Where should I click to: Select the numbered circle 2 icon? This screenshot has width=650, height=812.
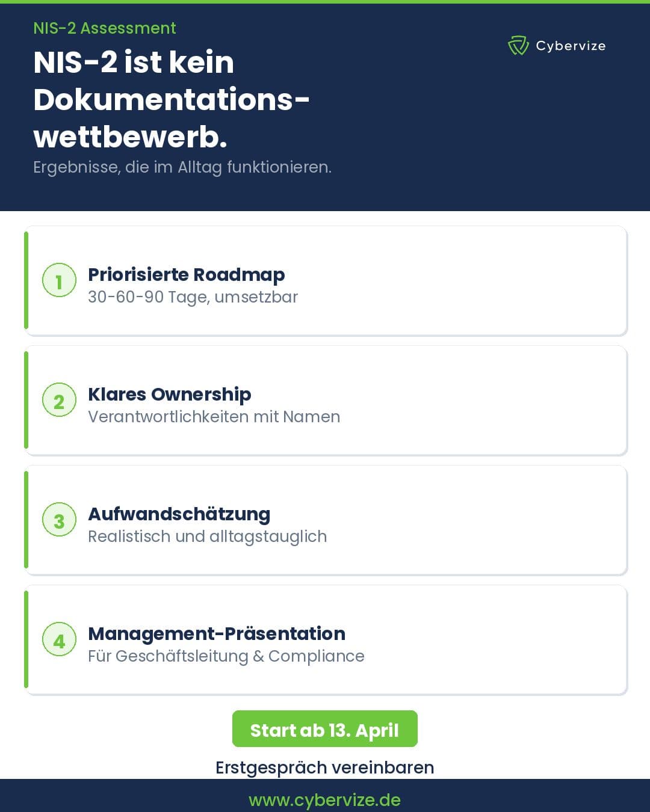(59, 401)
